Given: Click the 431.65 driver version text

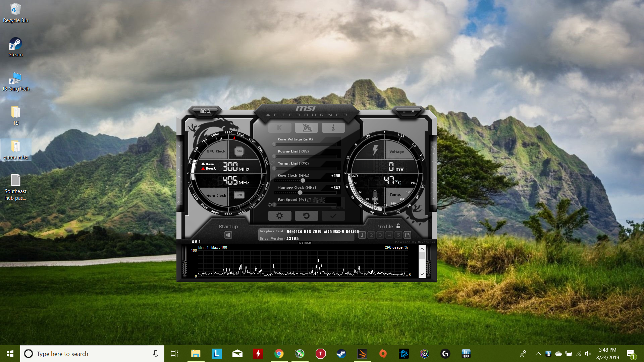Looking at the screenshot, I should pos(292,239).
